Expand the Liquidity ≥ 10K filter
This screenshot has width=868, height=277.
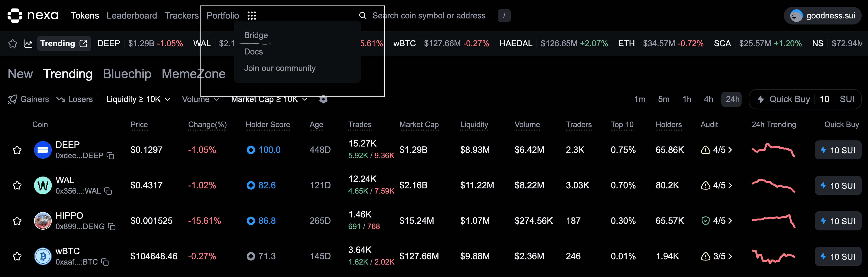pos(138,99)
